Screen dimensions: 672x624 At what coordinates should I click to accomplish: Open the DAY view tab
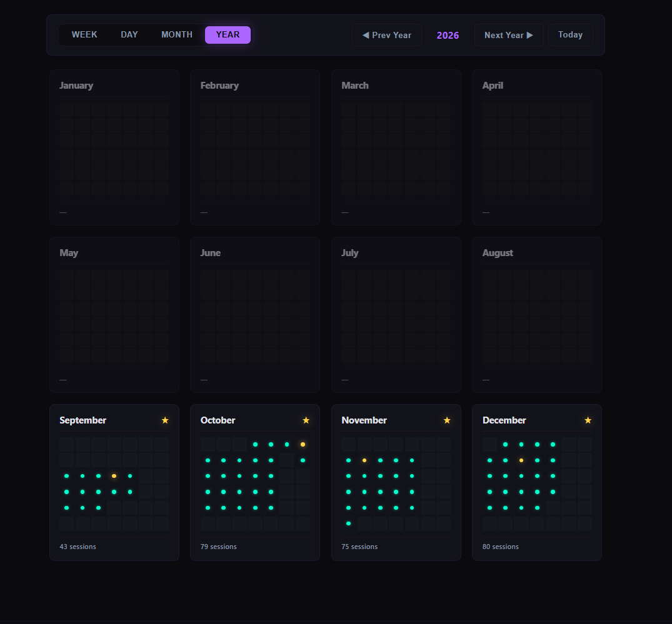coord(129,35)
